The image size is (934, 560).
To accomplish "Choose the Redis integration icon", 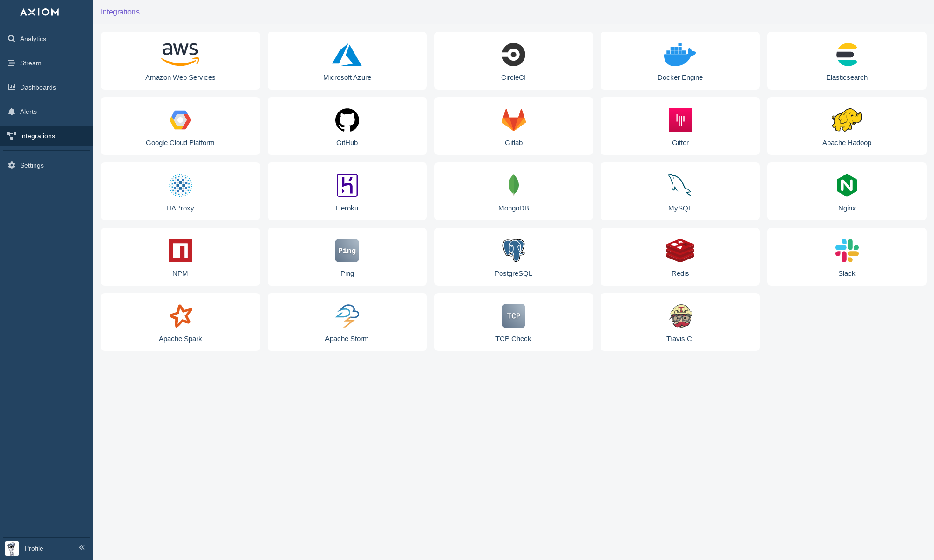I will [680, 251].
